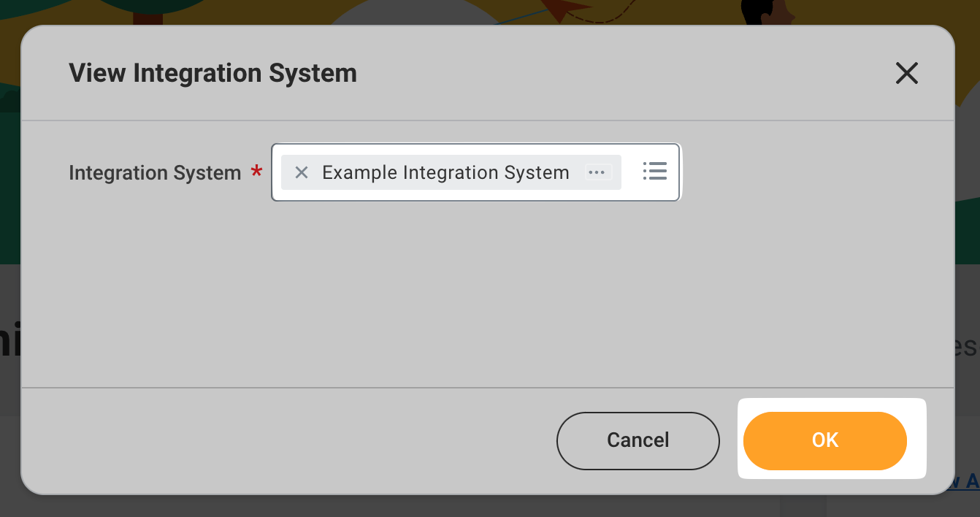The width and height of the screenshot is (980, 517).
Task: Click the red required asterisk marker
Action: click(x=256, y=172)
